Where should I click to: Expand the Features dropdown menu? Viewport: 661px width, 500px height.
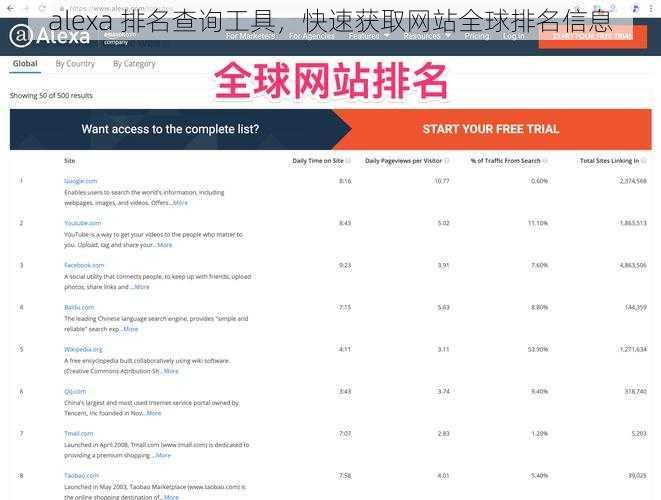coord(369,36)
